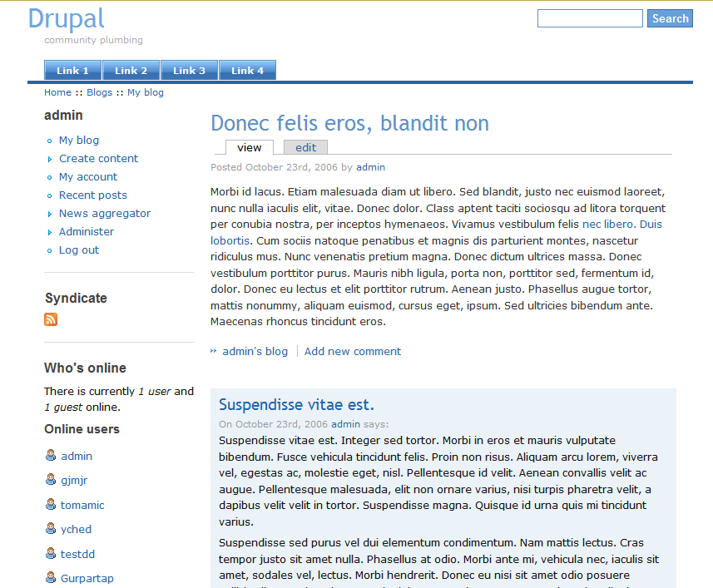Click the user icon beside yched
713x588 pixels.
(51, 528)
